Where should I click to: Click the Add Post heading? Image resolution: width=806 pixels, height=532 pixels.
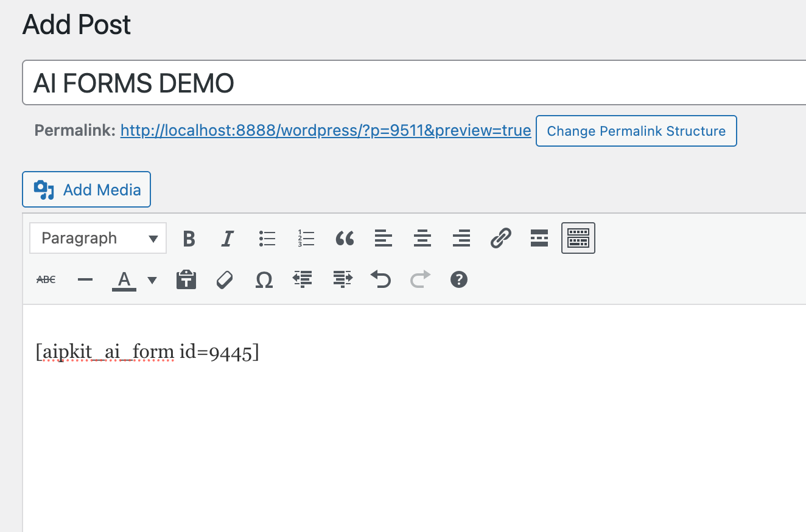pyautogui.click(x=77, y=25)
